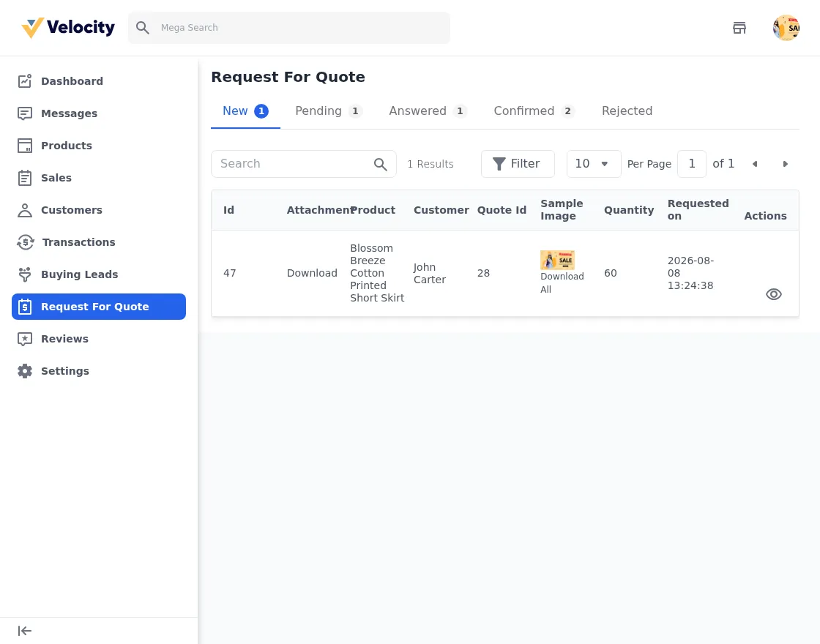
Task: Click the Quote Id value 28
Action: [x=483, y=274]
